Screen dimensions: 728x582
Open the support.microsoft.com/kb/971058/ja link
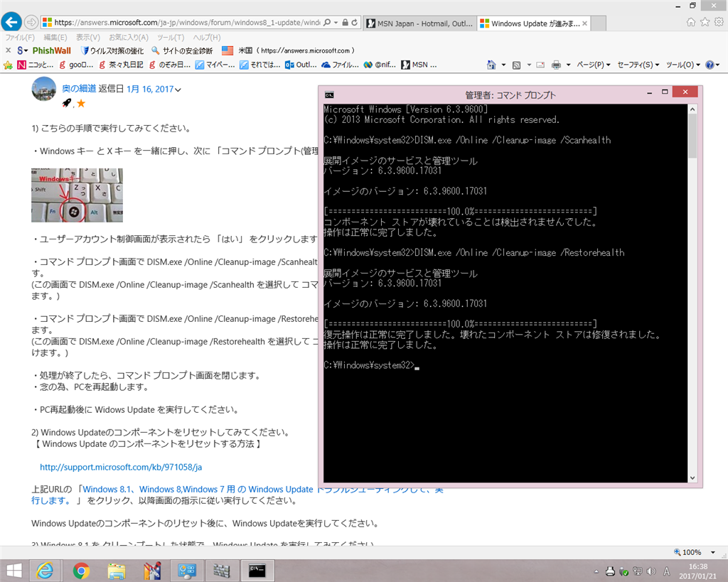point(121,467)
